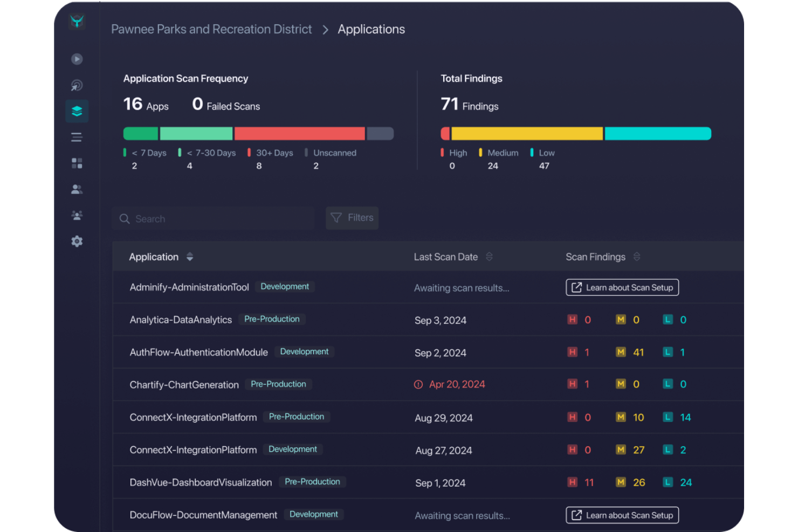Click the High findings segment of Total Findings bar

pos(446,133)
